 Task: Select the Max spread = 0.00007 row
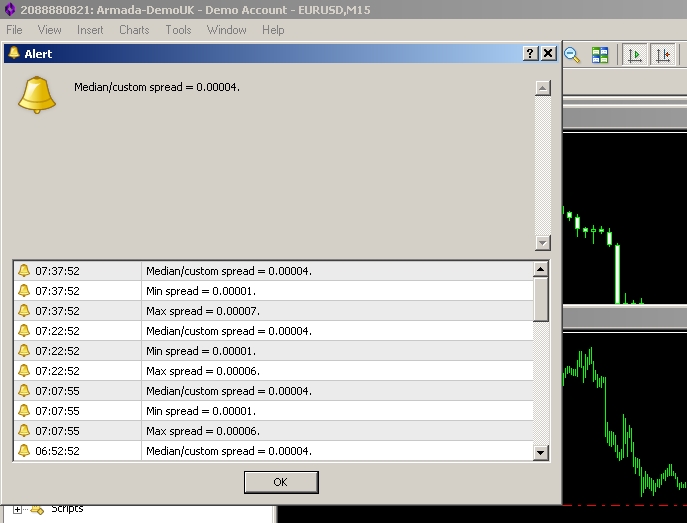click(x=273, y=311)
